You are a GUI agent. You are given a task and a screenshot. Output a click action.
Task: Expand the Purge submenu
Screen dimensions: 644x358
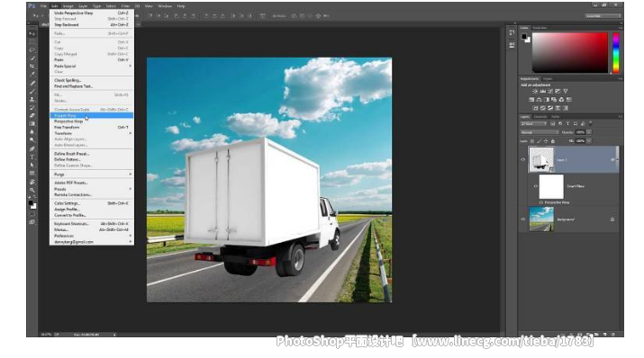pyautogui.click(x=92, y=175)
